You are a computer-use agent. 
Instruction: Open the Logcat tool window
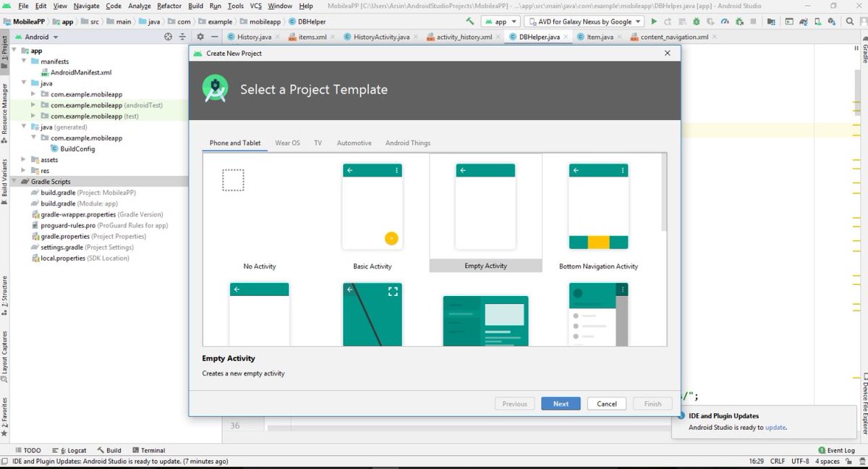(x=69, y=450)
